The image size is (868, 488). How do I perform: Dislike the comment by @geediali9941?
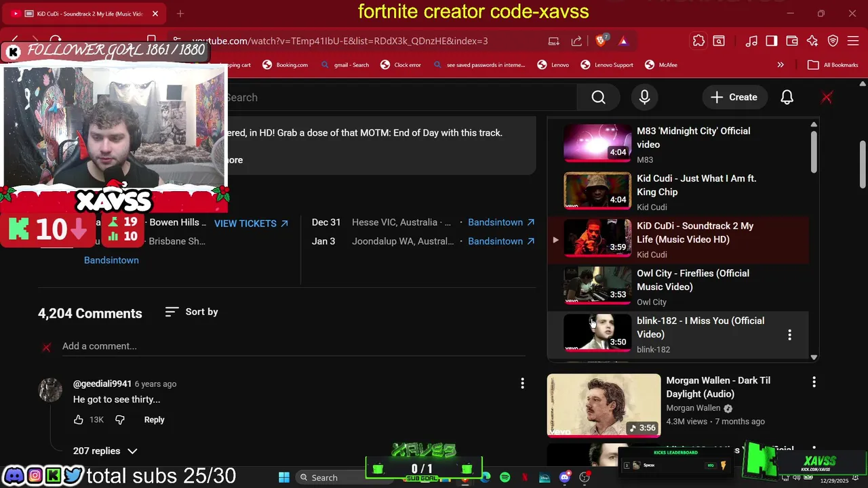pos(120,420)
